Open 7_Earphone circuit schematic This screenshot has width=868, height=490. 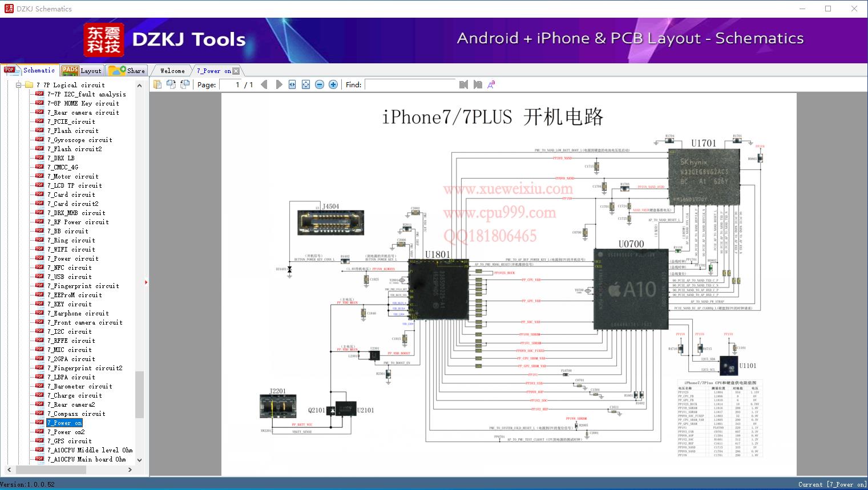pos(78,313)
